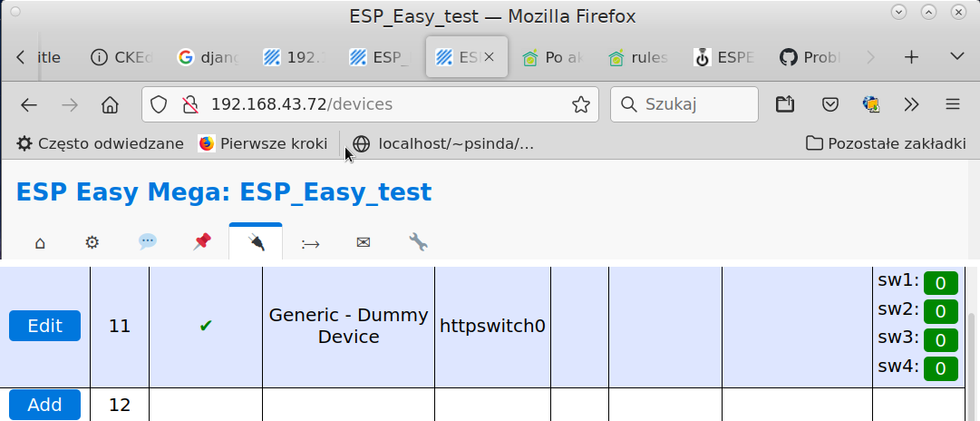Image resolution: width=980 pixels, height=421 pixels.
Task: Open the Config gear tab
Action: pyautogui.click(x=92, y=242)
